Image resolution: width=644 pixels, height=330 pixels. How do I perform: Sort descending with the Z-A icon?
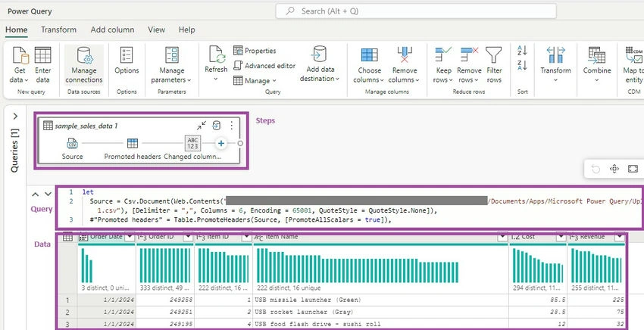click(x=522, y=65)
